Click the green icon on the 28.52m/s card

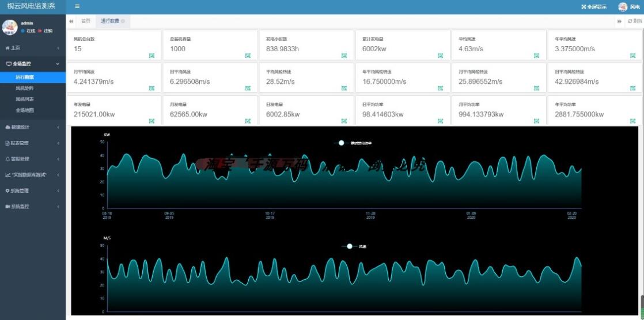point(344,88)
